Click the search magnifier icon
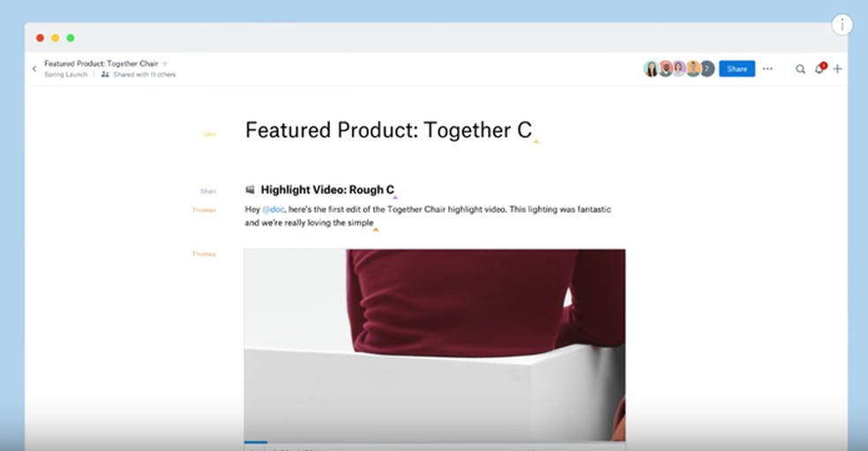This screenshot has width=868, height=451. pyautogui.click(x=800, y=69)
